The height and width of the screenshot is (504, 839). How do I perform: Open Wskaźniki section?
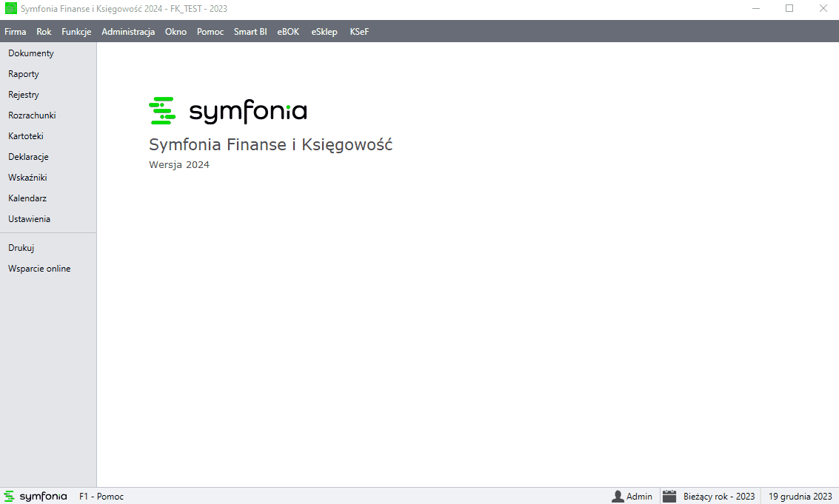[28, 177]
